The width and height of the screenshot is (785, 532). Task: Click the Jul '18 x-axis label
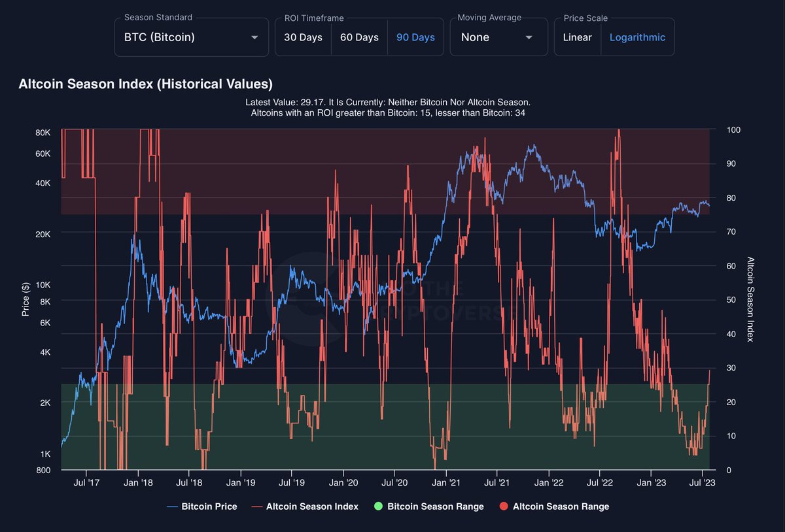click(x=188, y=483)
